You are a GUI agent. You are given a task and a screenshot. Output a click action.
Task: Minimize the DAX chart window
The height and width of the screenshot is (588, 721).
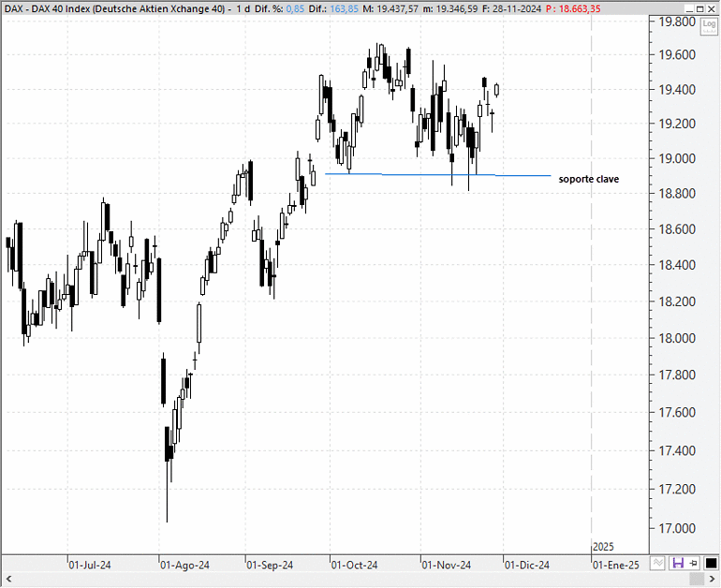tap(689, 8)
